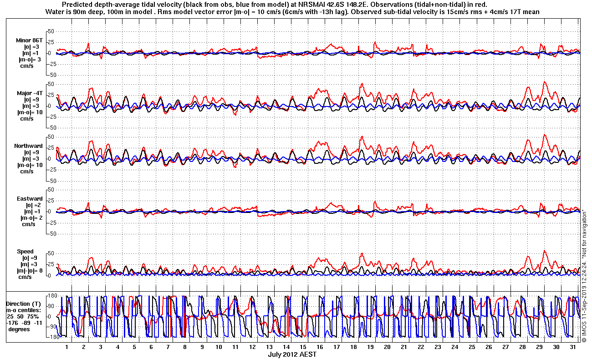This screenshot has height=364, width=592.
Task: Click the 'July 2012 AEST' axis title
Action: pos(292,354)
